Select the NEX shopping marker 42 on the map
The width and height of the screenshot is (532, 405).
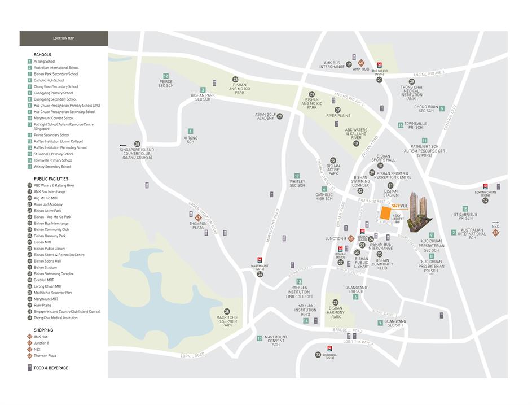point(495,232)
